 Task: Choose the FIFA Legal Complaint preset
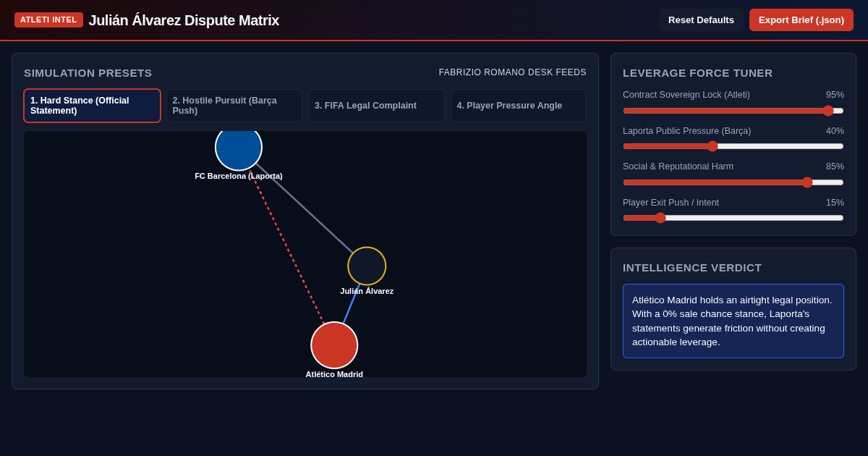click(x=376, y=106)
